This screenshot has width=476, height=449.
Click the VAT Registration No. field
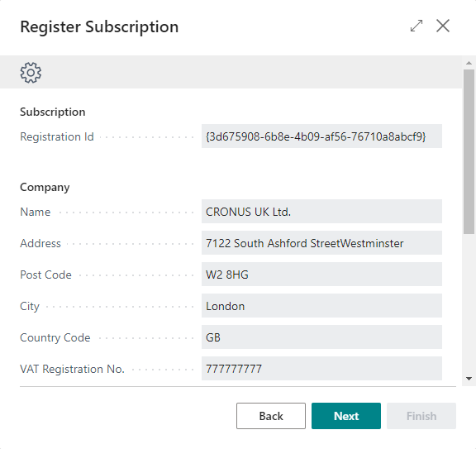(321, 369)
